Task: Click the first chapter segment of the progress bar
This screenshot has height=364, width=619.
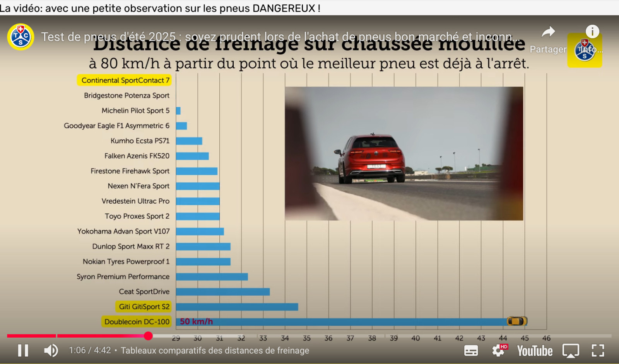Action: (31, 336)
